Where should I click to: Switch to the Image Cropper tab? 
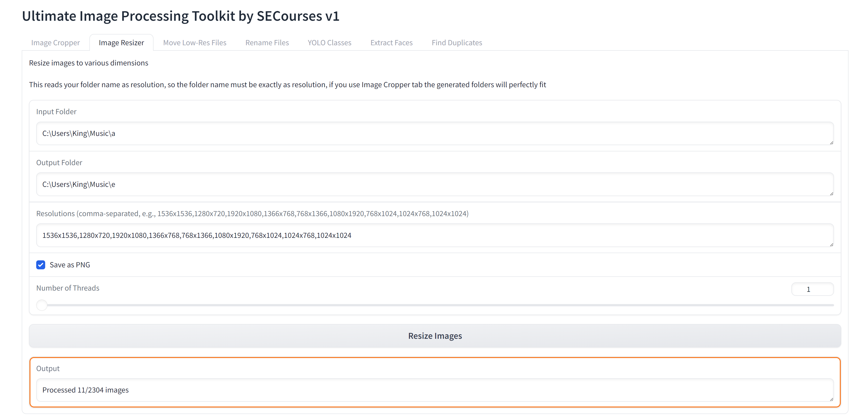[x=55, y=42]
